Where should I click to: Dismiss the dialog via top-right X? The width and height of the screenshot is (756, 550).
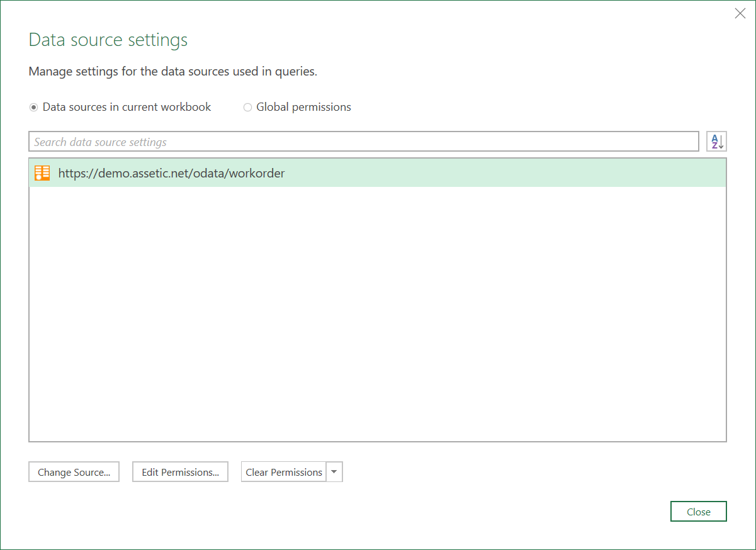740,14
